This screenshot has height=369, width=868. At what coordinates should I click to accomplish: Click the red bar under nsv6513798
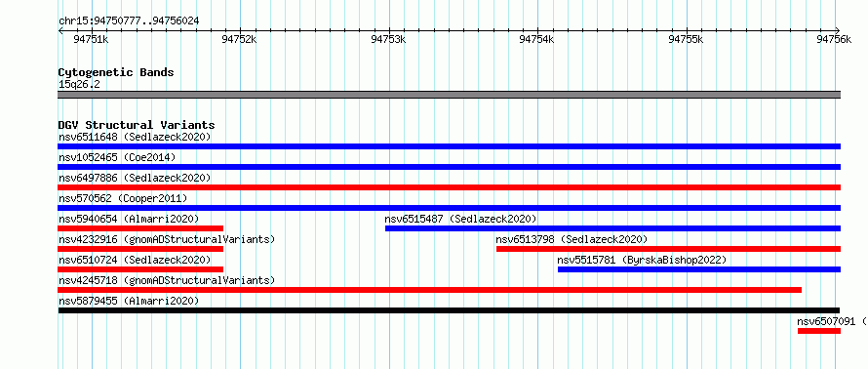[x=669, y=249]
